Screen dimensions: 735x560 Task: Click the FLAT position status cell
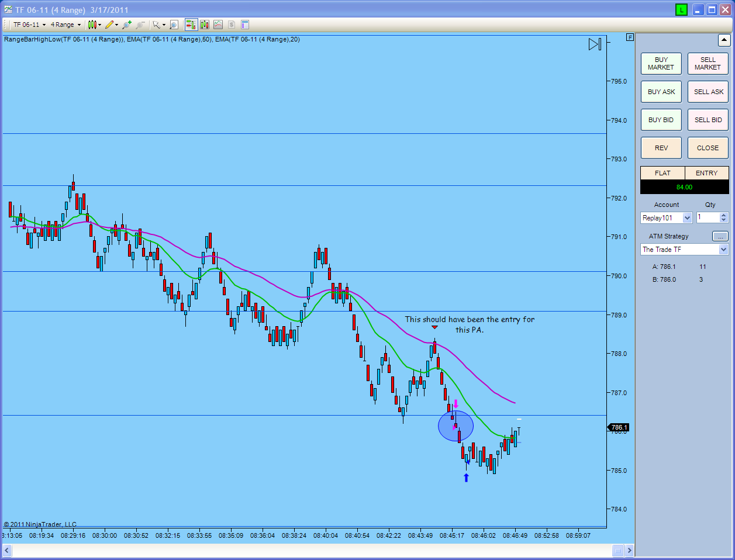pyautogui.click(x=662, y=173)
